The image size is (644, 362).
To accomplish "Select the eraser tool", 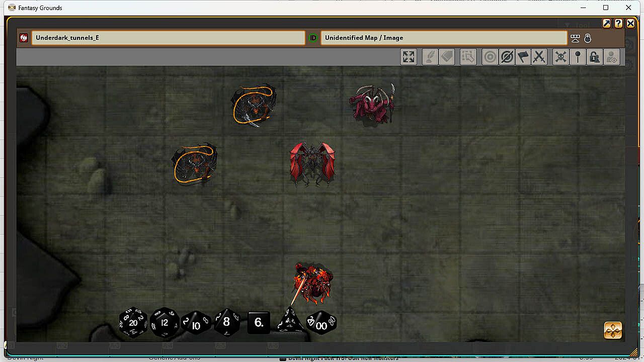I will tap(447, 57).
